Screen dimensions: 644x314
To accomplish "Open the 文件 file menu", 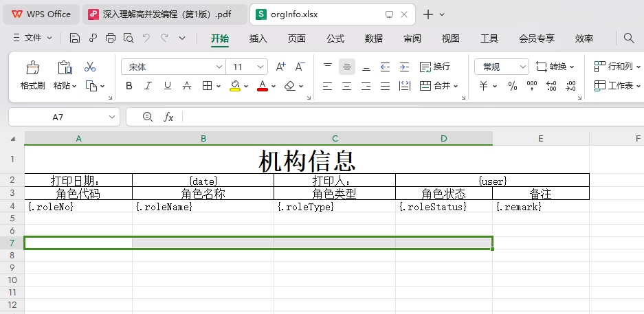I will (x=32, y=38).
